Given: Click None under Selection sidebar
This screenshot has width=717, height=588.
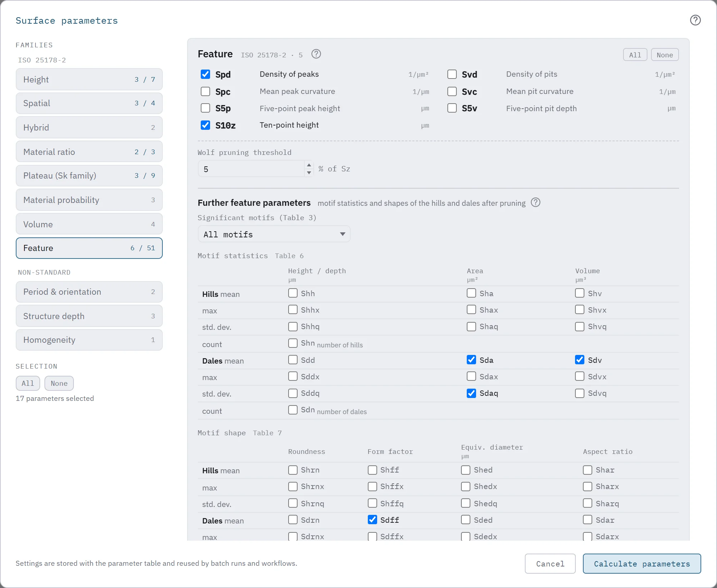Looking at the screenshot, I should click(x=59, y=383).
